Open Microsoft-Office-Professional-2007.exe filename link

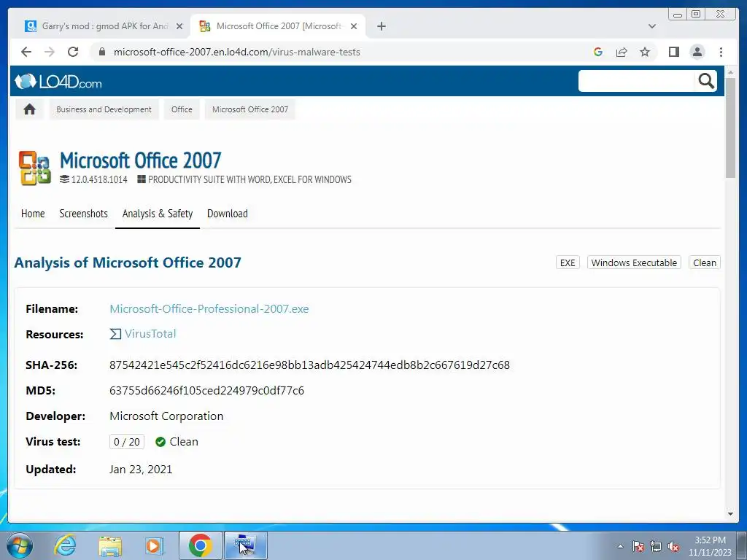coord(209,308)
